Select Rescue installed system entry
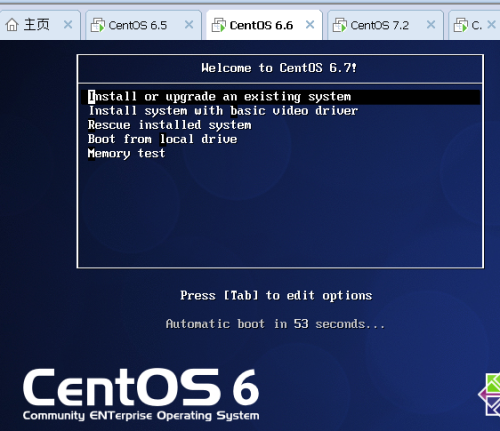Image resolution: width=500 pixels, height=431 pixels. [170, 125]
